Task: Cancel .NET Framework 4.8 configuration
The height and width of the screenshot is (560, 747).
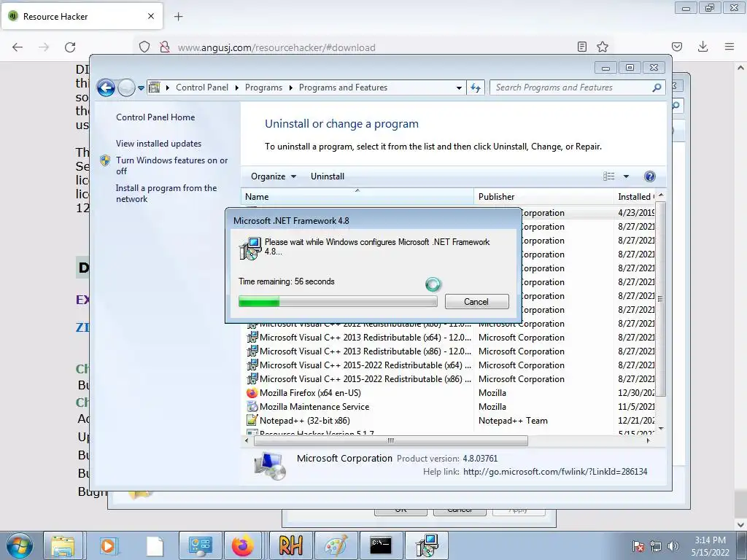Action: 476,301
